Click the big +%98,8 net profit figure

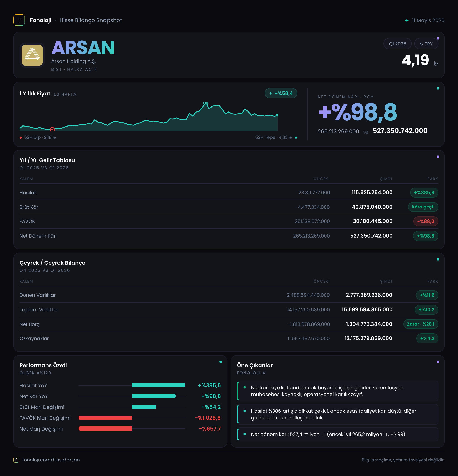click(358, 113)
